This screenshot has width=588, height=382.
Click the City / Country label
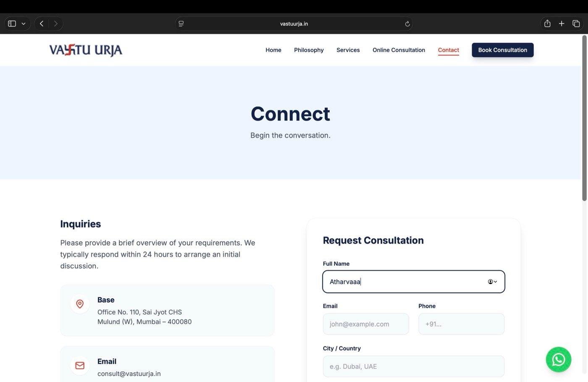click(x=341, y=348)
